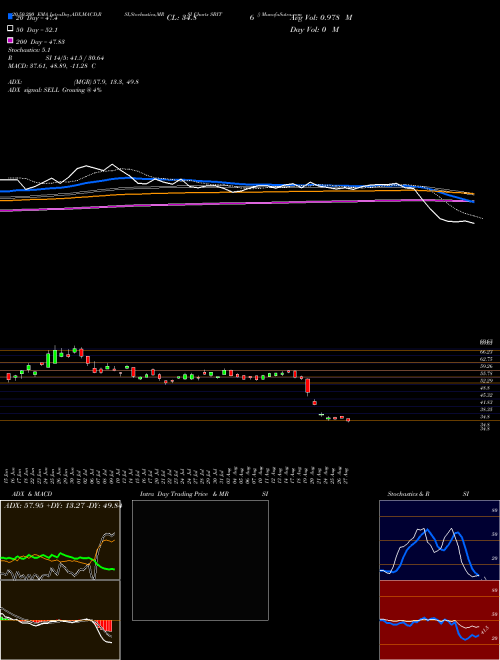Click the ADX signal SELL text
This screenshot has width=500, height=660.
[x=55, y=90]
